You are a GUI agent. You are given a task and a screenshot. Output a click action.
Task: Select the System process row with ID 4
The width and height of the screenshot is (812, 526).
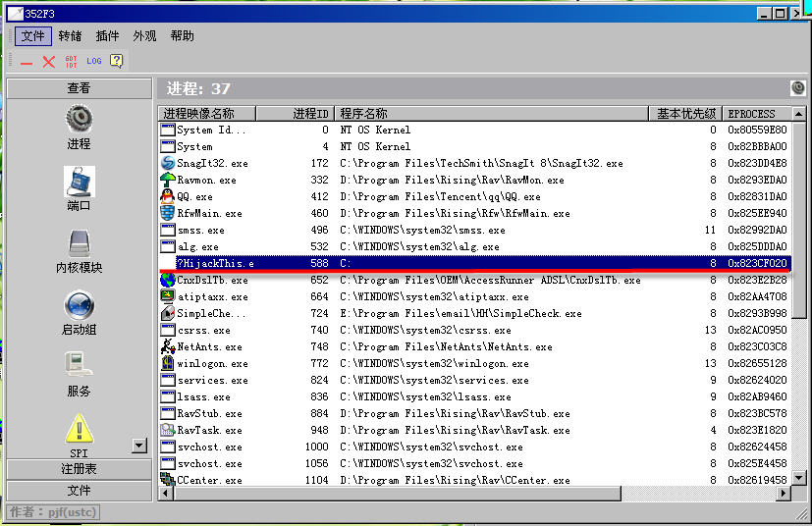coord(474,146)
